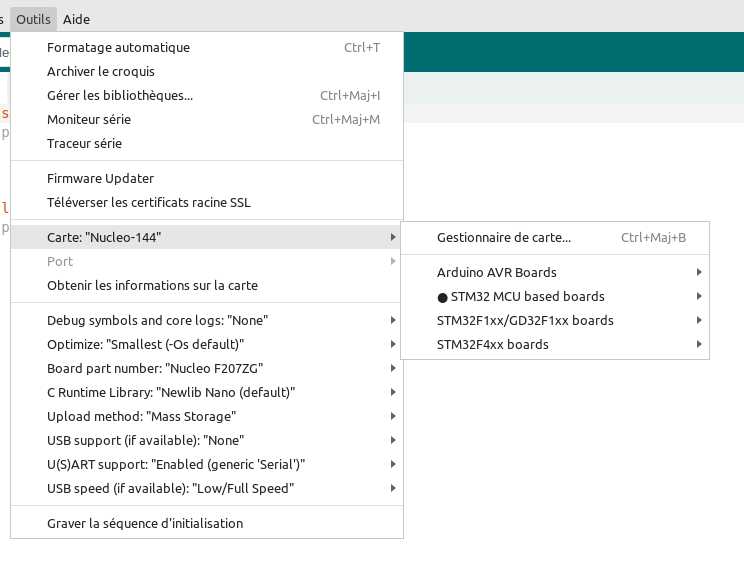Open Gérer les bibliothèques

(x=120, y=95)
